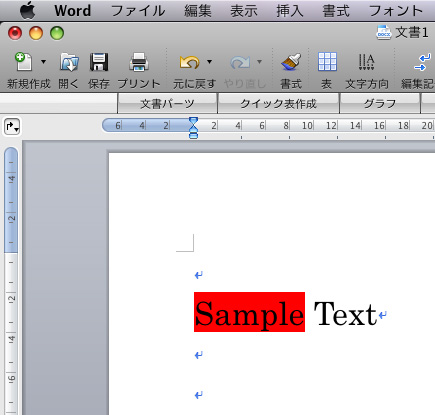This screenshot has width=435, height=415.
Task: Switch to the 文書パーツ tab
Action: click(167, 104)
